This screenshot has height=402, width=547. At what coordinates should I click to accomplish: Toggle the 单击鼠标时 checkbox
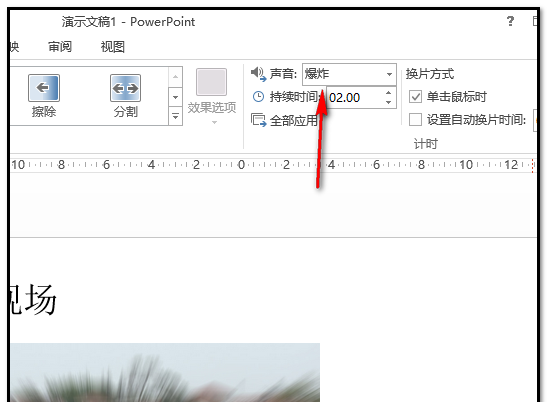[415, 97]
